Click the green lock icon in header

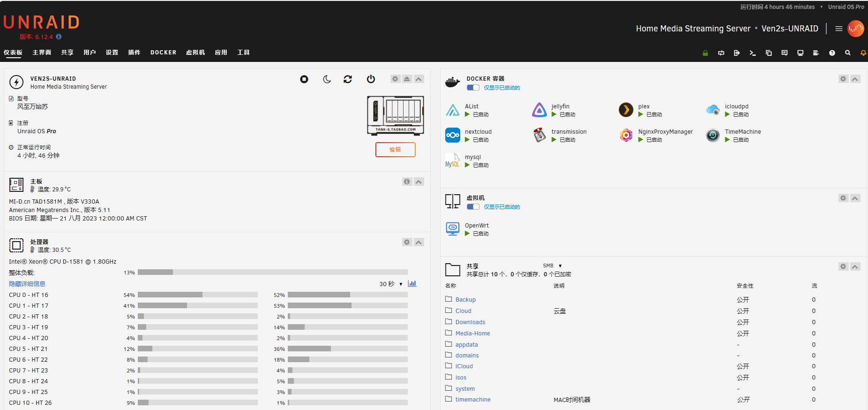705,53
